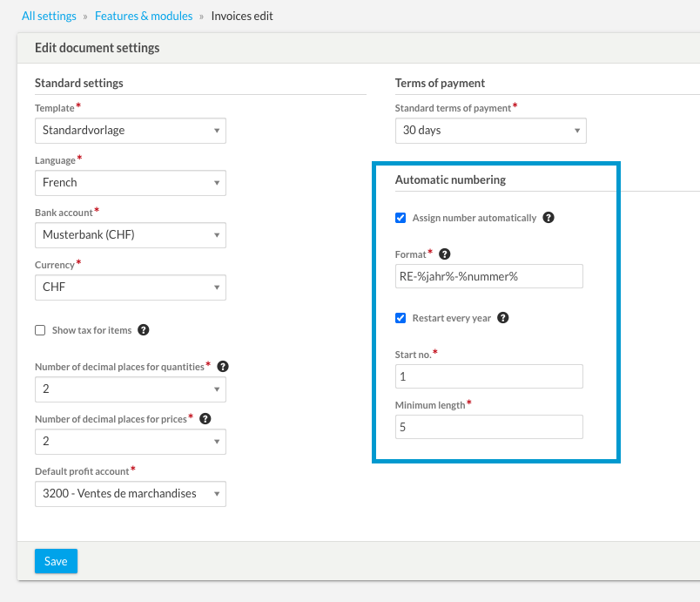Screen dimensions: 700x602
Task: Go to All settings breadcrumb
Action: pyautogui.click(x=49, y=16)
